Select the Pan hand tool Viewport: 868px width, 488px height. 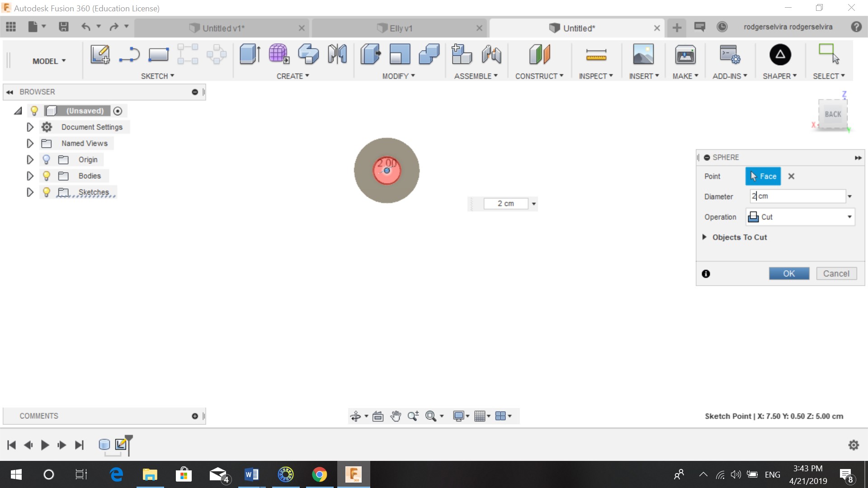click(396, 416)
